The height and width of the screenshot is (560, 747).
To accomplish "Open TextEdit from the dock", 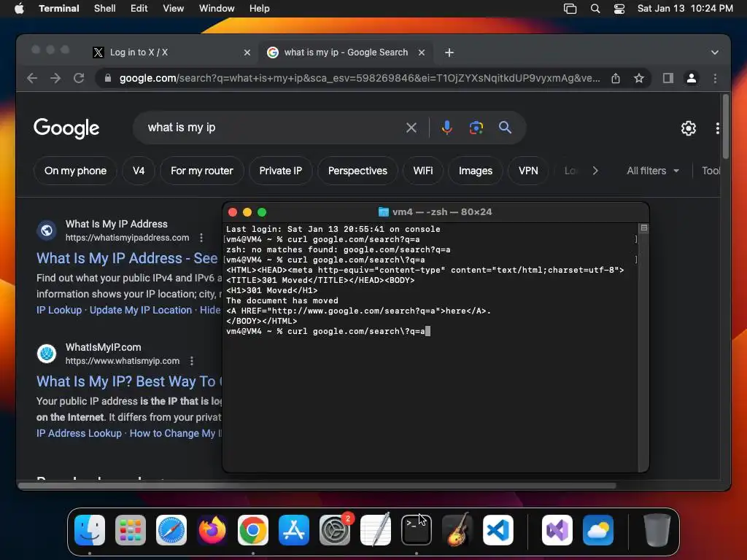I will (376, 530).
